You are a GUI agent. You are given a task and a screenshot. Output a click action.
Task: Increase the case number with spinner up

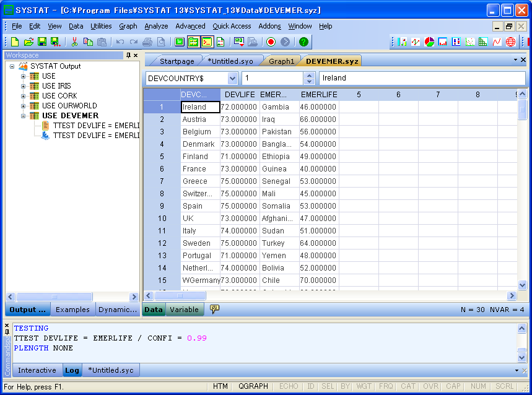coord(309,76)
